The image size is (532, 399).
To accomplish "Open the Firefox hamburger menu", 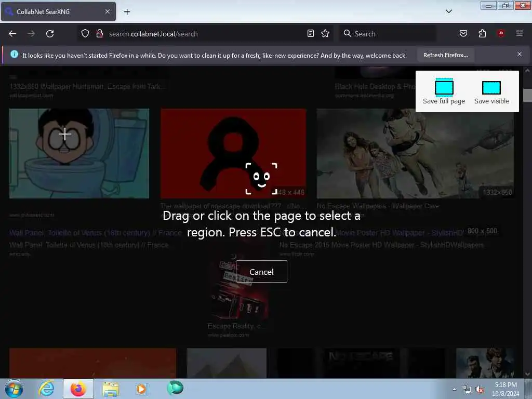I will click(x=520, y=33).
